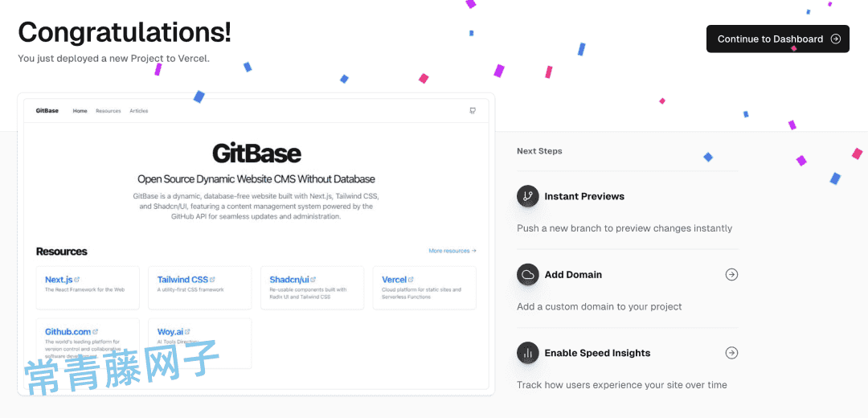Open the More resources link

[x=452, y=251]
